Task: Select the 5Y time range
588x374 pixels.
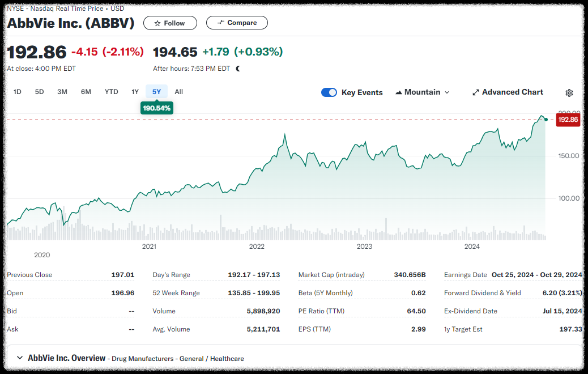Action: [x=156, y=92]
